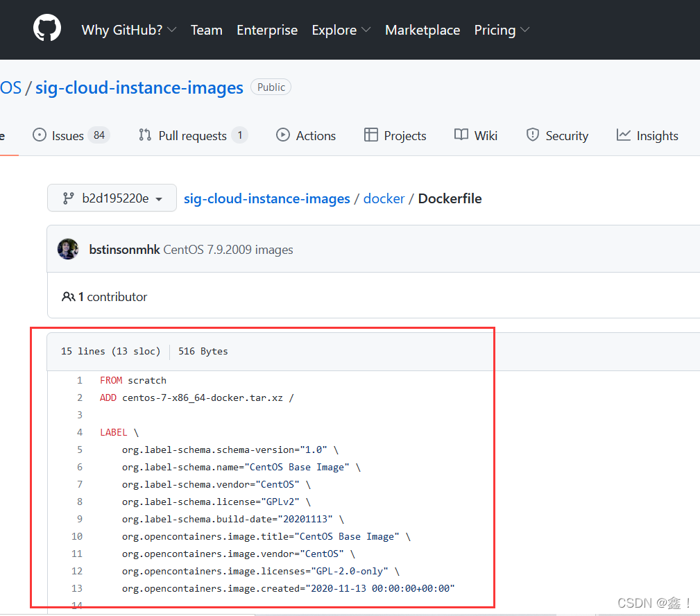Viewport: 700px width, 616px height.
Task: Expand the Explore menu
Action: [x=341, y=30]
